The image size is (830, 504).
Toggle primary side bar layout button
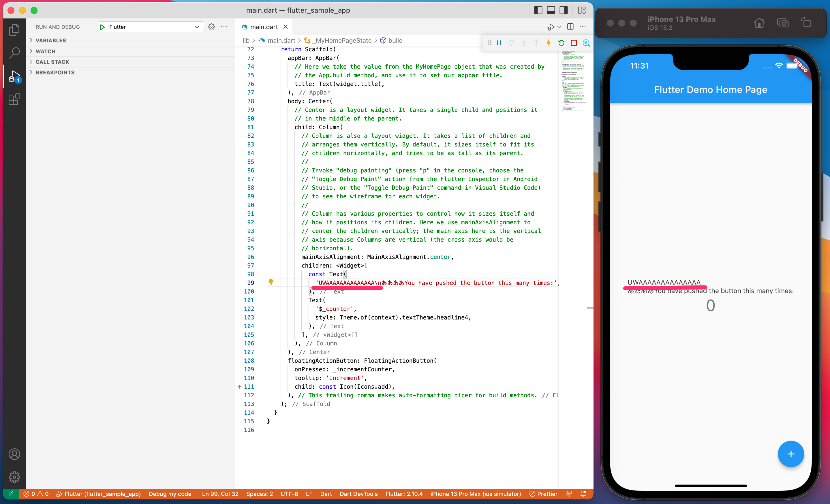click(x=538, y=10)
